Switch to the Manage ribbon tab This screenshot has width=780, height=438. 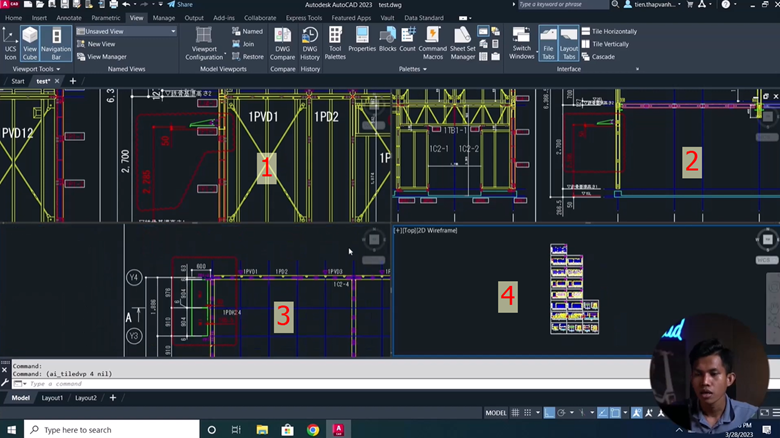click(164, 17)
